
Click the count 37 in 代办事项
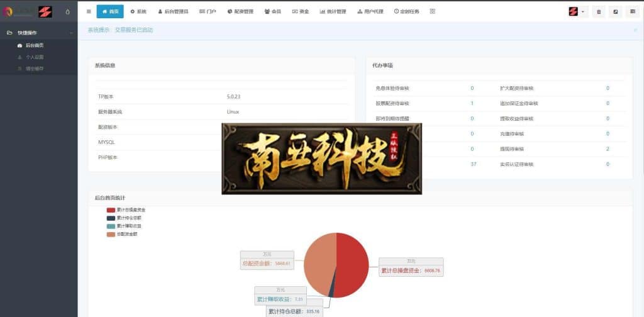coord(473,164)
